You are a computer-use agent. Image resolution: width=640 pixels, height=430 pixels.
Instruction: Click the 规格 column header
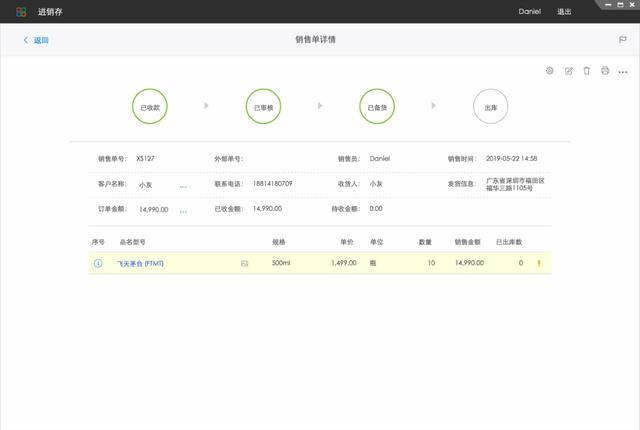pyautogui.click(x=279, y=242)
